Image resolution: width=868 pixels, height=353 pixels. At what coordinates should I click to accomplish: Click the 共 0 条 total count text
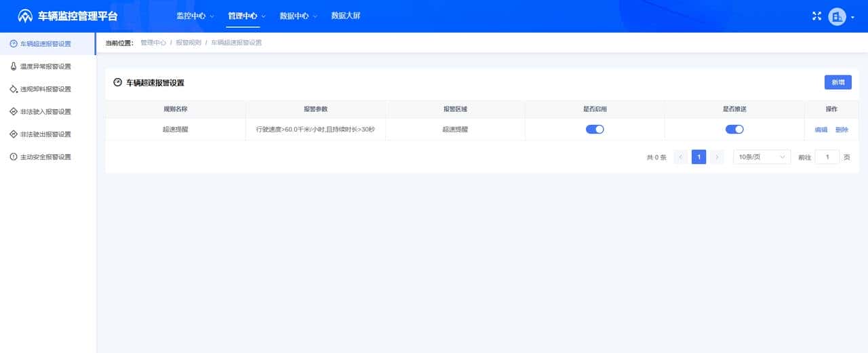(x=656, y=157)
